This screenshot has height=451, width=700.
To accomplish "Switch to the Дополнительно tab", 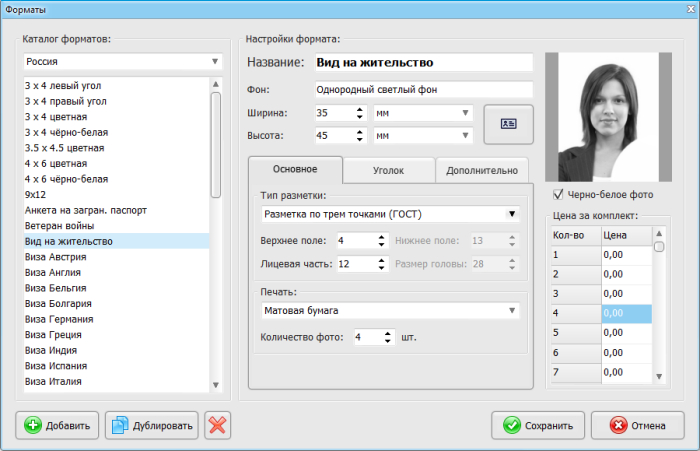I will pyautogui.click(x=482, y=170).
